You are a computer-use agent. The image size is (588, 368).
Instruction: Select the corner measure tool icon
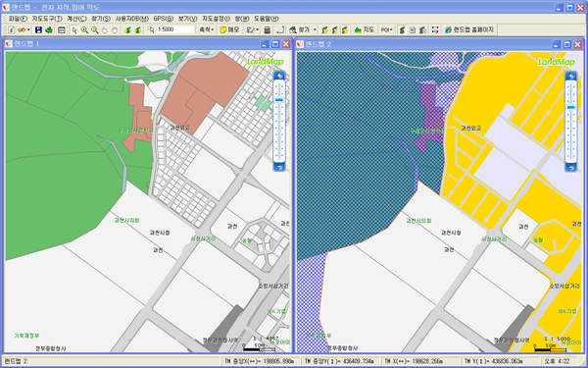(x=280, y=29)
